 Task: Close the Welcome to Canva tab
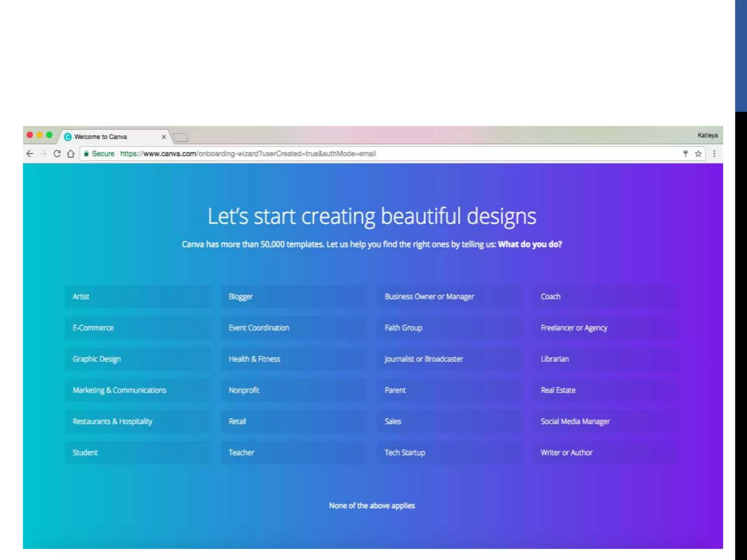pos(164,137)
